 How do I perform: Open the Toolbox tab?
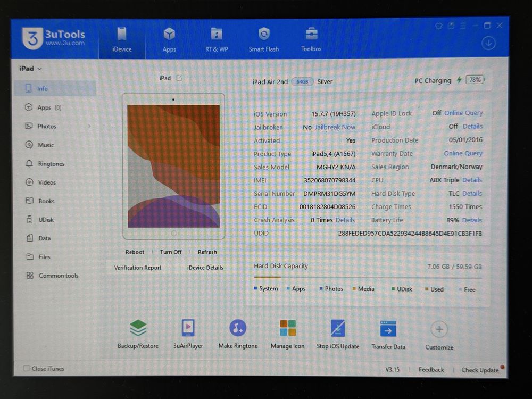[x=311, y=40]
